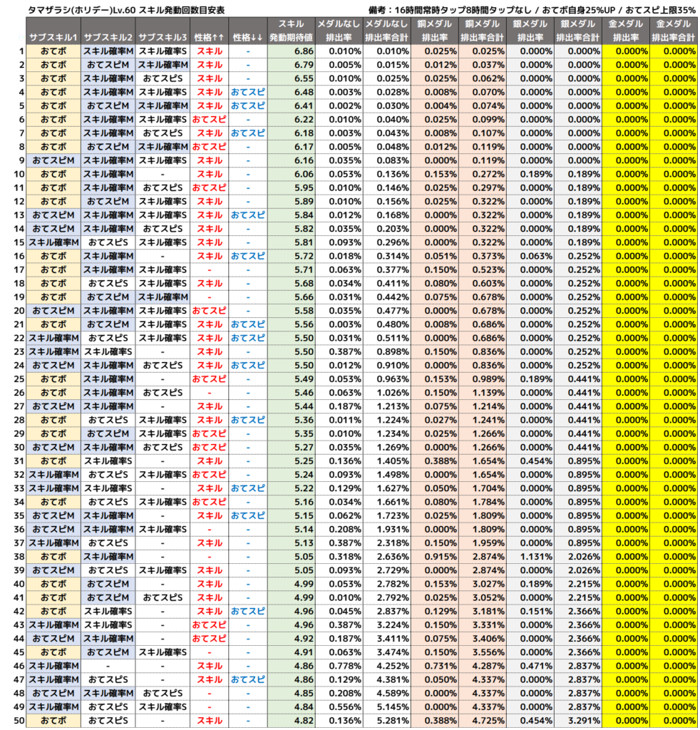Select the 銀メダル排出率 header cell
Image resolution: width=700 pixels, height=730 pixels.
(530, 31)
